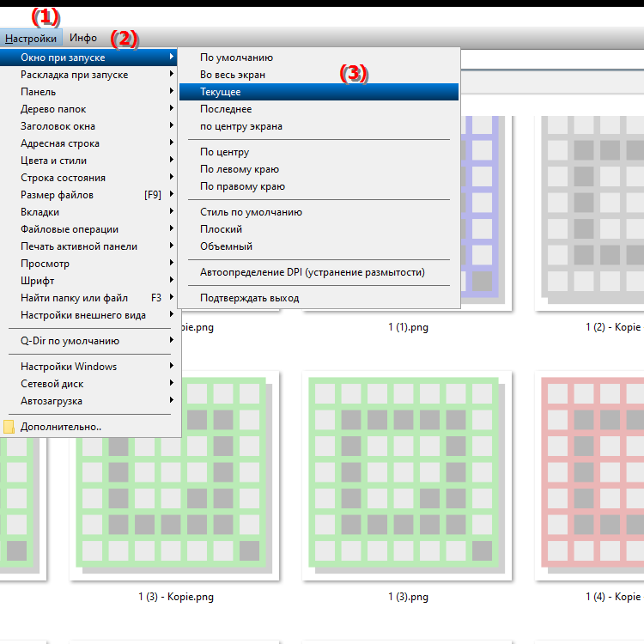Select thumbnail 1 (3).png
The width and height of the screenshot is (644, 644).
[x=407, y=476]
